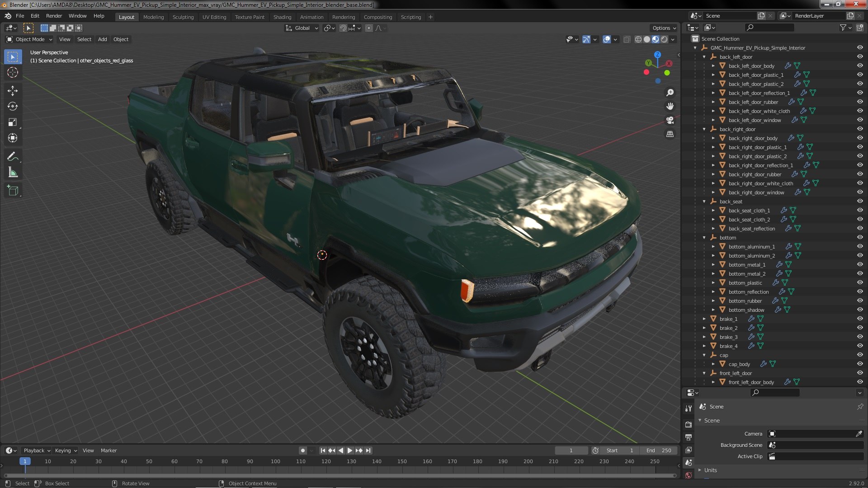Screen dimensions: 868x488
Task: Select the Annotate tool
Action: pos(13,157)
